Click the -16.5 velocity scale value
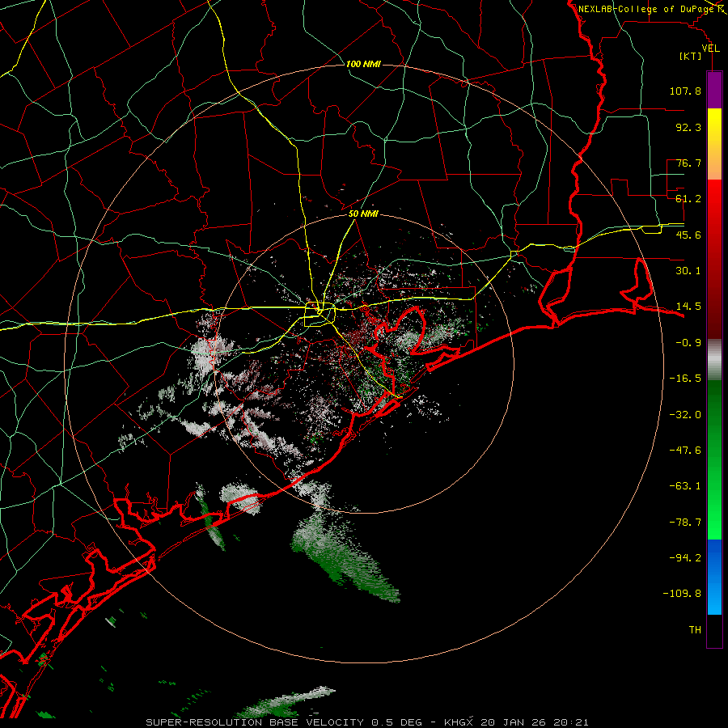The image size is (728, 728). [x=685, y=379]
